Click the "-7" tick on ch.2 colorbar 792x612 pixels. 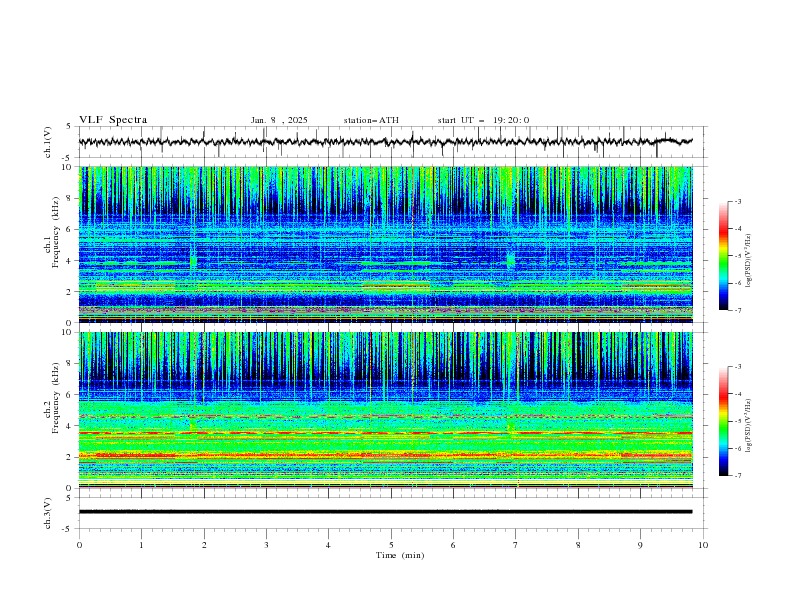737,476
